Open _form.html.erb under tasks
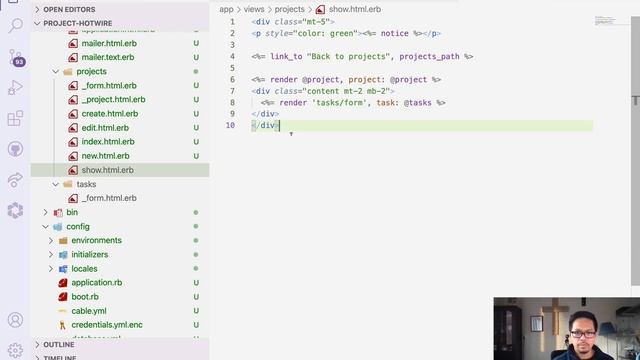This screenshot has height=360, width=640. [109, 198]
